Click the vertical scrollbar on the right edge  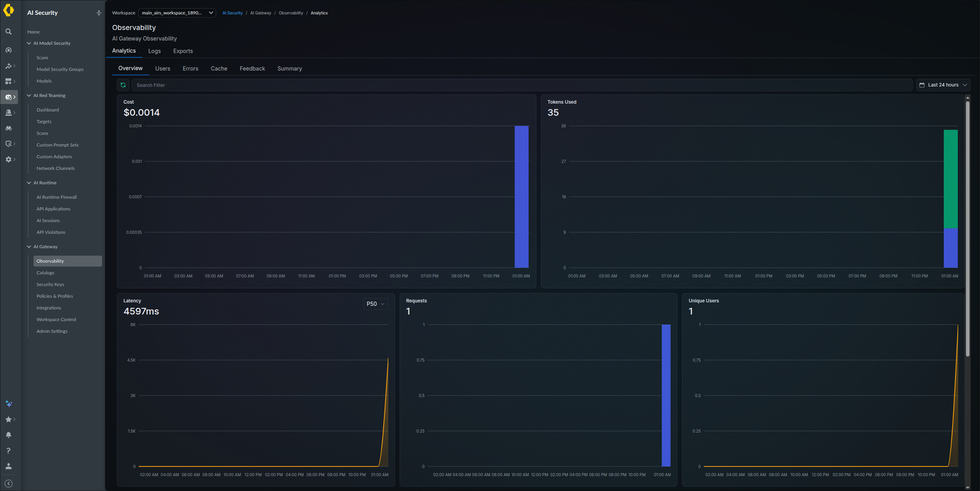(x=968, y=229)
